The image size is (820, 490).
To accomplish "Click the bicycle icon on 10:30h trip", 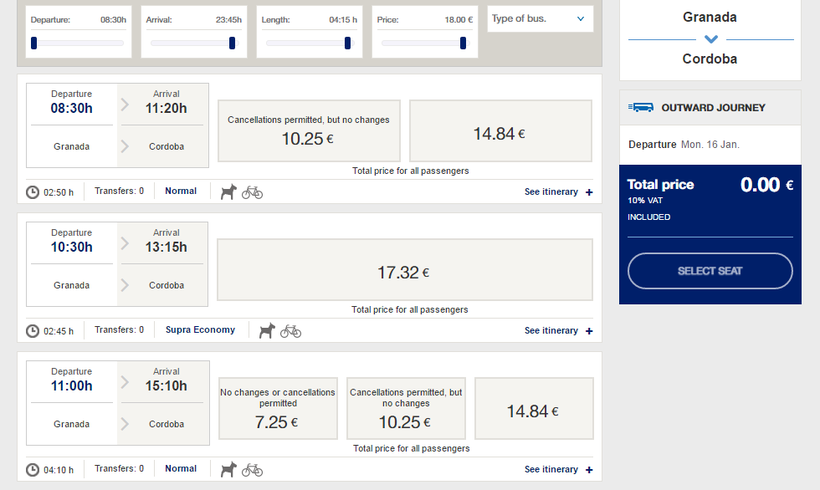I will tap(290, 330).
